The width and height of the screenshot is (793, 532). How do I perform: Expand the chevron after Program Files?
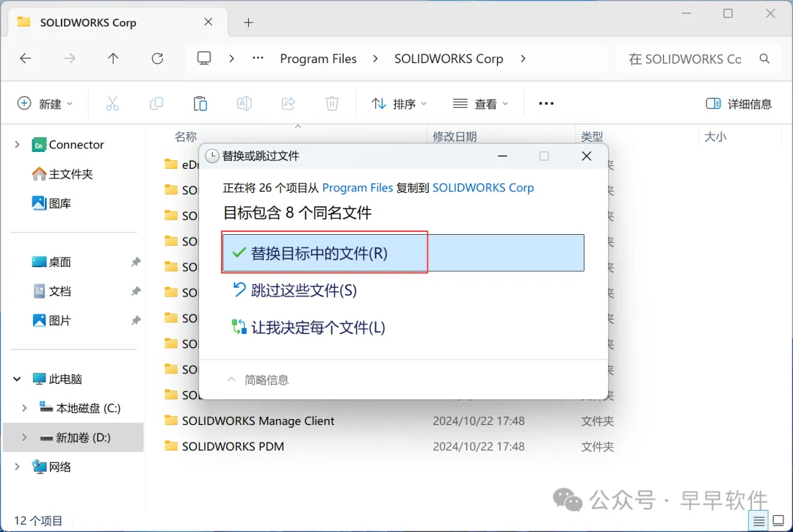point(375,59)
